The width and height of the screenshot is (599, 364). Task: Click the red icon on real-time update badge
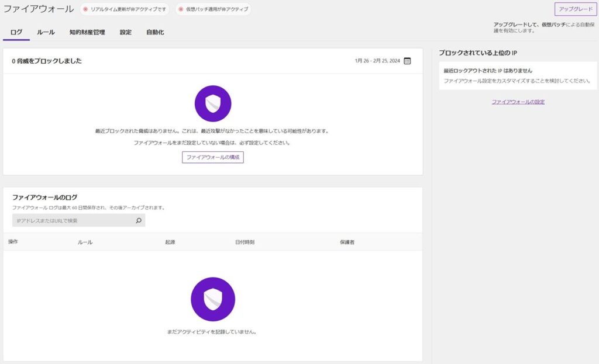coord(86,9)
